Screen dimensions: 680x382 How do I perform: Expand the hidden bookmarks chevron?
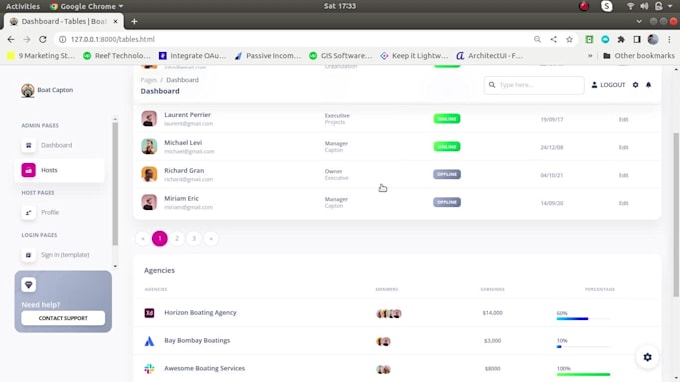pyautogui.click(x=590, y=56)
